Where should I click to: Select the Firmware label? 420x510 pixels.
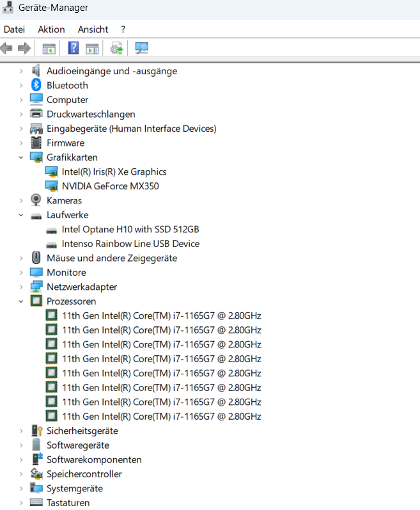(66, 143)
